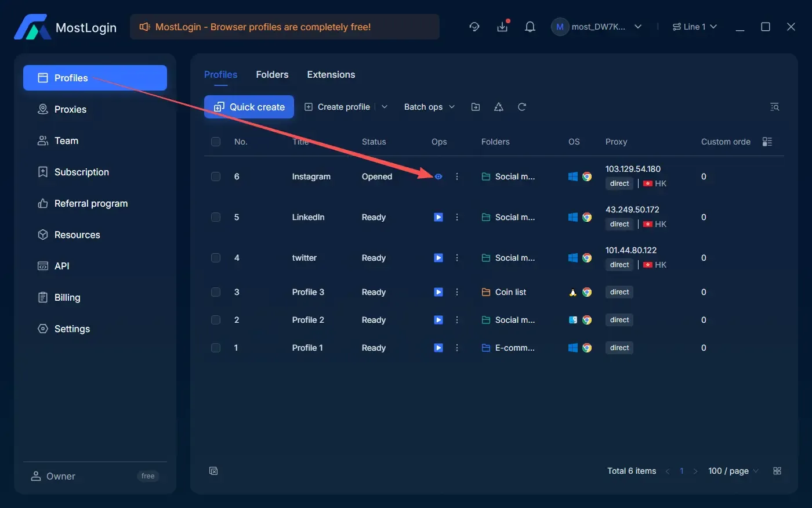The height and width of the screenshot is (508, 812).
Task: Open more options for Profile 2 row
Action: coord(457,320)
